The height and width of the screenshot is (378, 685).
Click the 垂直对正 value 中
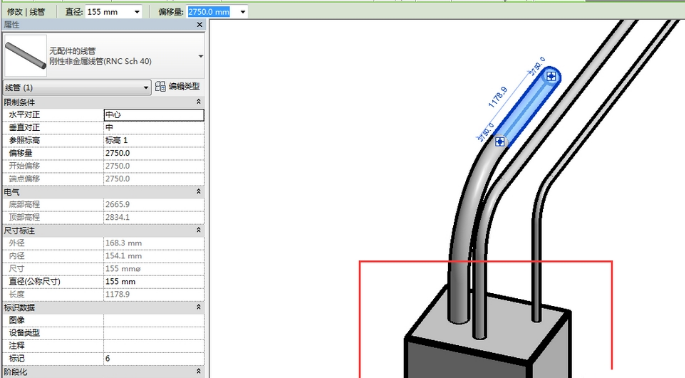(154, 128)
